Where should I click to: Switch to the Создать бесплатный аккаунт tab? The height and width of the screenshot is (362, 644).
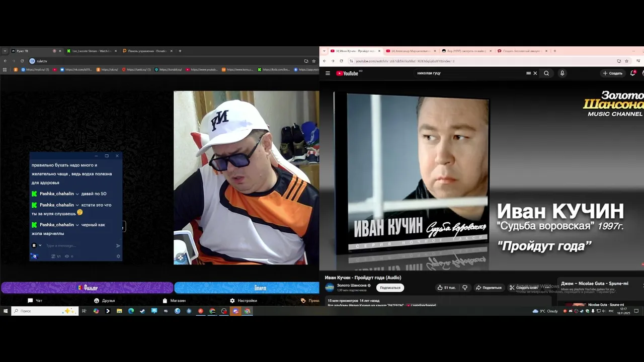[522, 51]
